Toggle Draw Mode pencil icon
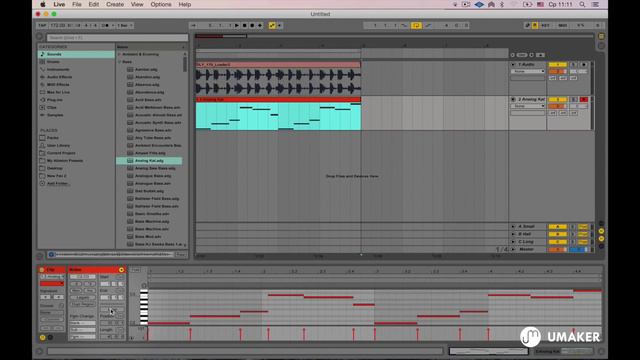The image size is (640, 360). click(527, 25)
